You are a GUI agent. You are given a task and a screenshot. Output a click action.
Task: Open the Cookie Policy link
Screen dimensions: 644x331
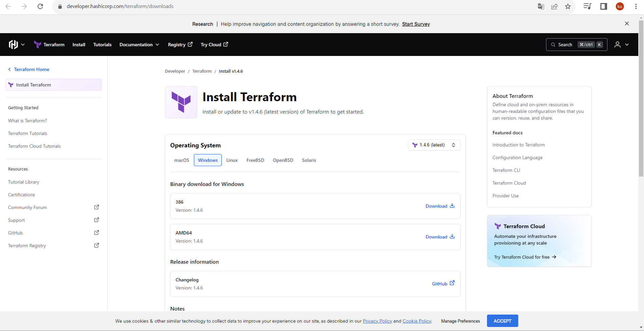tap(417, 321)
